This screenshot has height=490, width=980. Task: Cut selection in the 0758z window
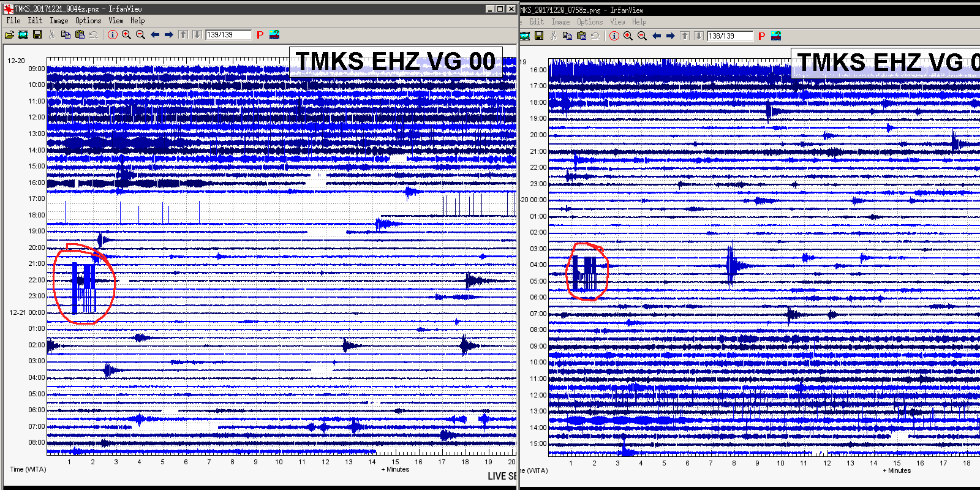click(554, 36)
